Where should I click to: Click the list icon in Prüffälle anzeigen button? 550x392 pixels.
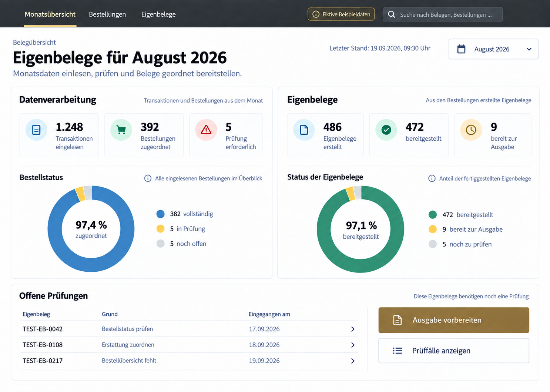(x=397, y=351)
